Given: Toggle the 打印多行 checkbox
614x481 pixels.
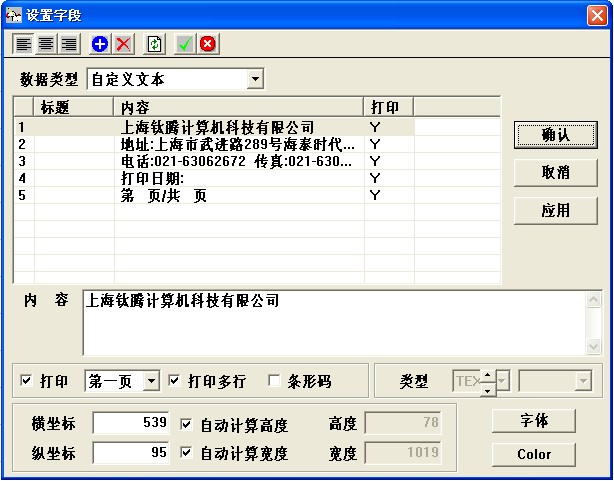Looking at the screenshot, I should (x=175, y=381).
